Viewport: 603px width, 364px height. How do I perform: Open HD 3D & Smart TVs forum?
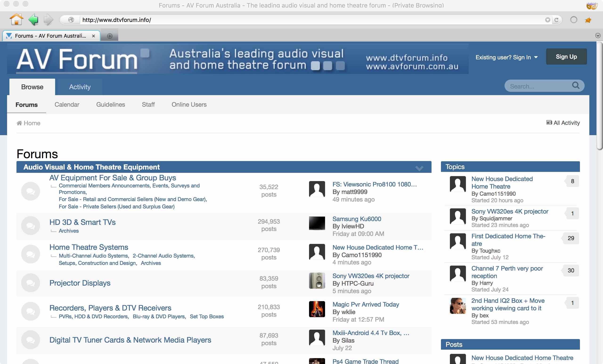pyautogui.click(x=82, y=222)
